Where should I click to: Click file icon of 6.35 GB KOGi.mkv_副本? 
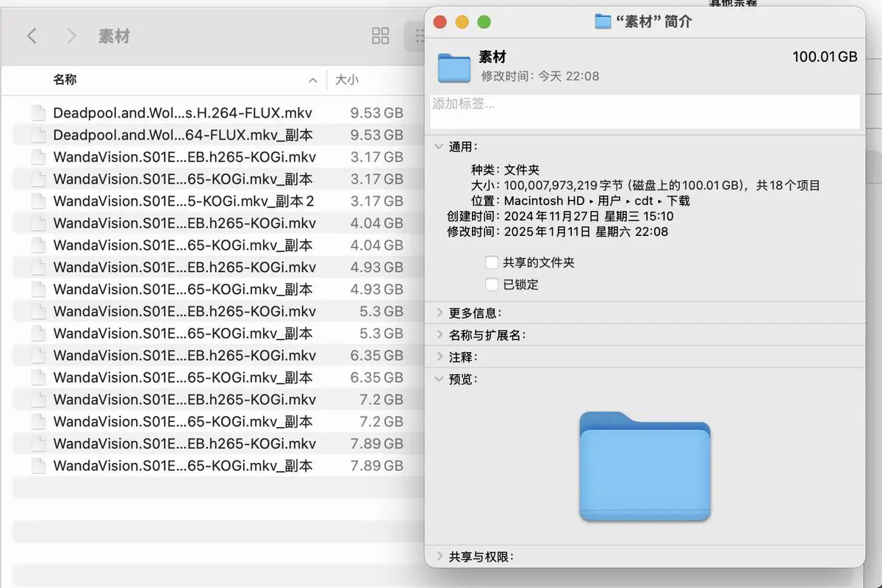tap(38, 378)
